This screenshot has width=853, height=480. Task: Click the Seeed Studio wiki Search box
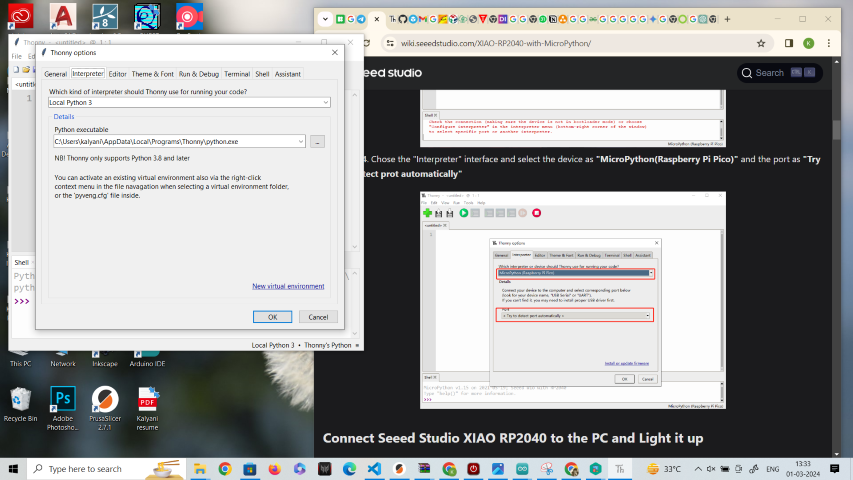(780, 73)
